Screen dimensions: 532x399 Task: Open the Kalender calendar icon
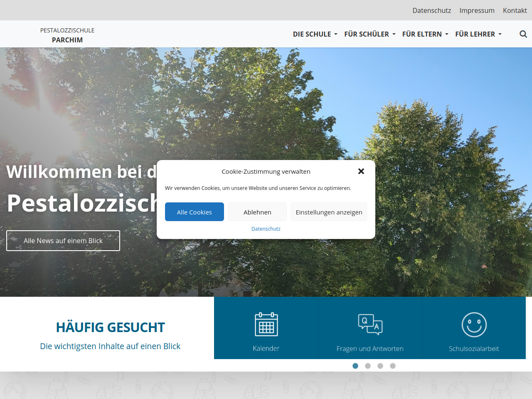point(266,325)
